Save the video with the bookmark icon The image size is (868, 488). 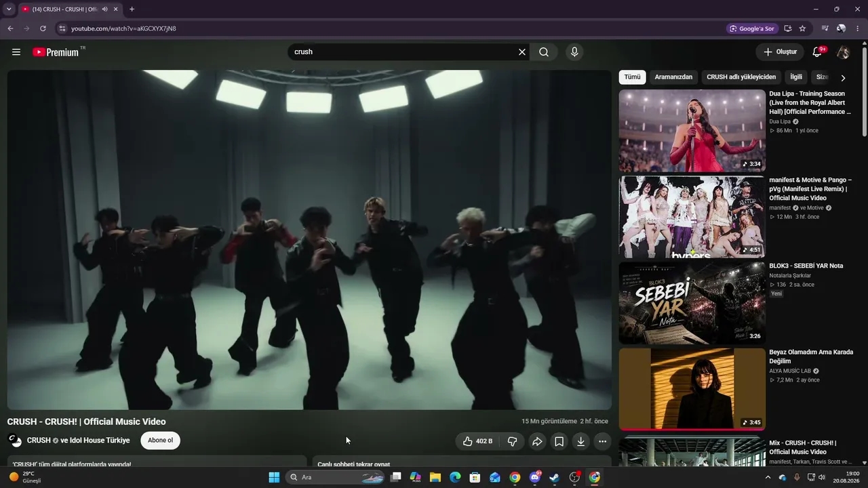pyautogui.click(x=559, y=441)
